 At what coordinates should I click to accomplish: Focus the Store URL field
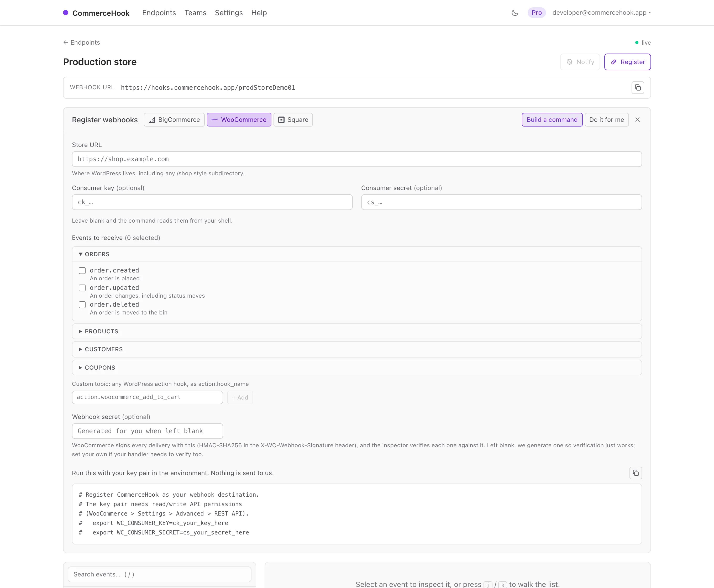click(x=357, y=159)
